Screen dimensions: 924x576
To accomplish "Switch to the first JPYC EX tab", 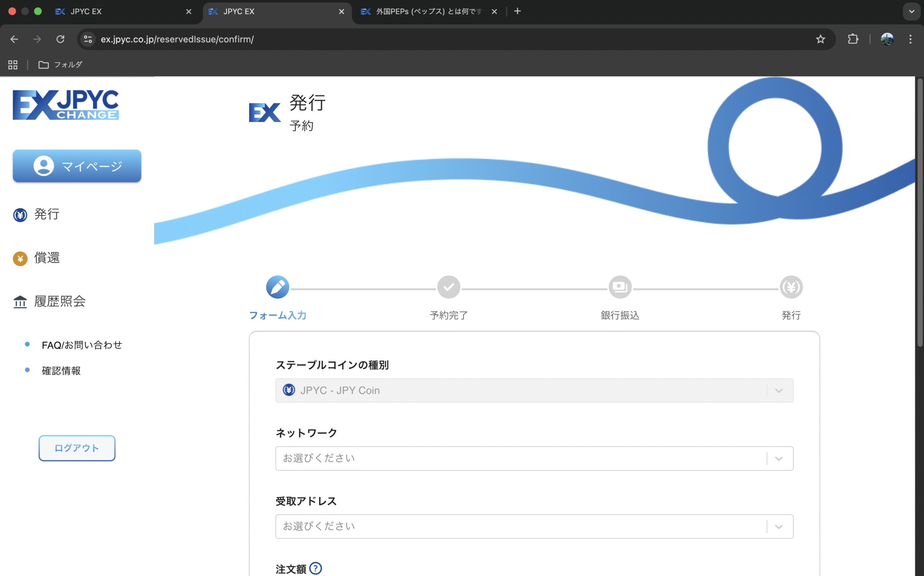I will 118,12.
